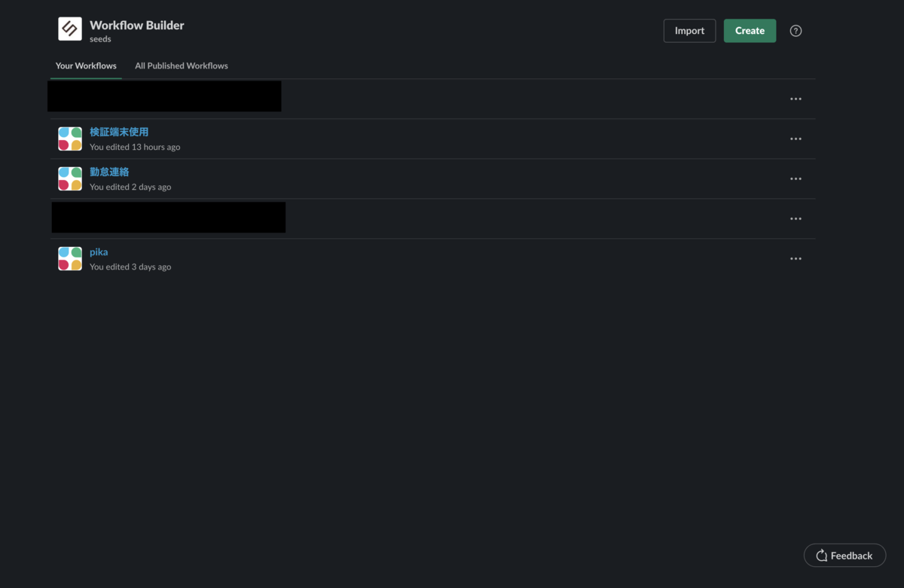Open the Feedback button
904x588 pixels.
click(844, 556)
